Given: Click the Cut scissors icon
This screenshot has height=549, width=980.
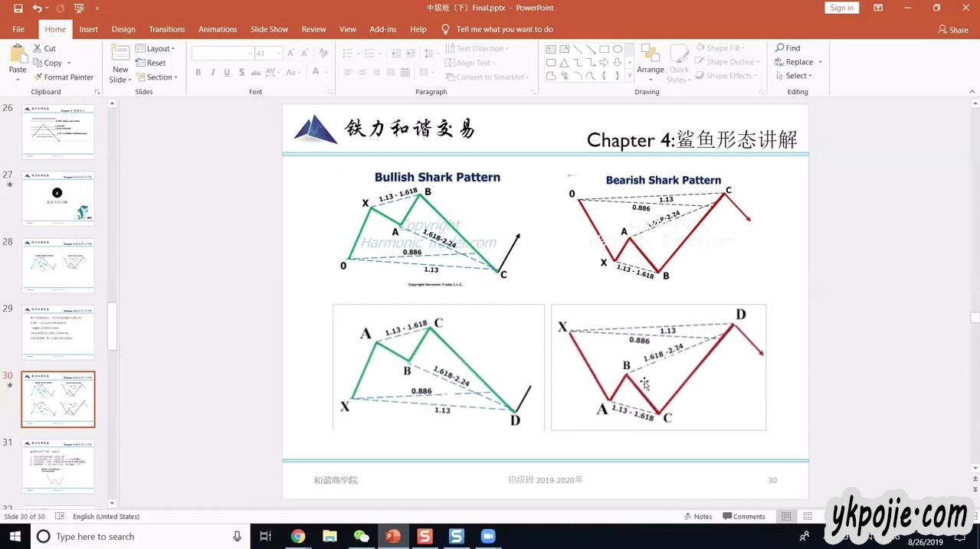Looking at the screenshot, I should pos(38,48).
